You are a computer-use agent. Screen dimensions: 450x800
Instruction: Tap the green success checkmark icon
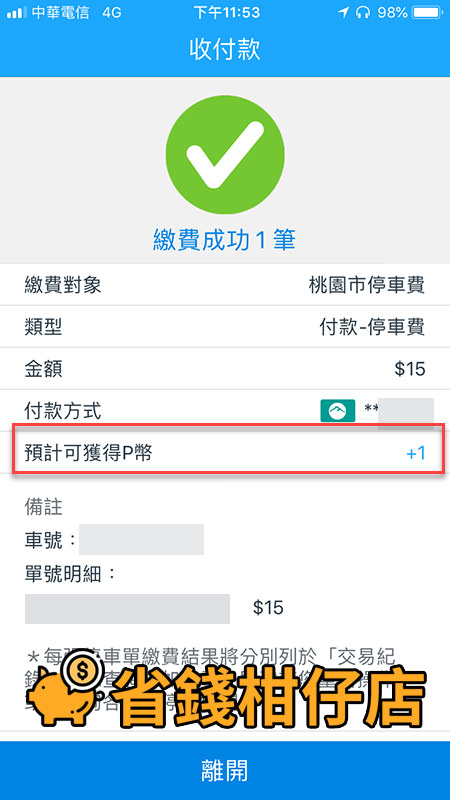(x=225, y=155)
